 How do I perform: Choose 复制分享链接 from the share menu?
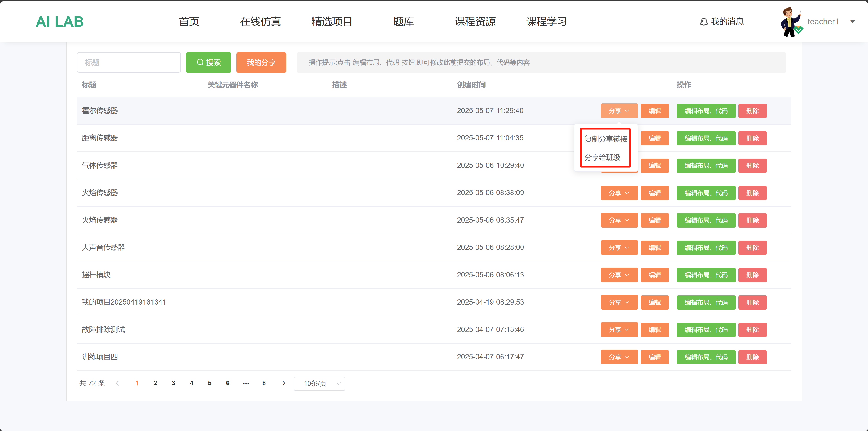click(605, 139)
